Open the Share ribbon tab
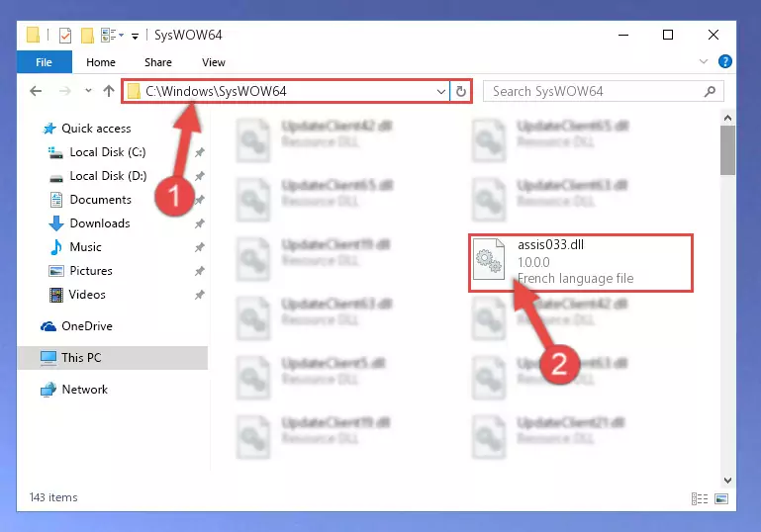Viewport: 761px width, 532px height. pyautogui.click(x=158, y=62)
